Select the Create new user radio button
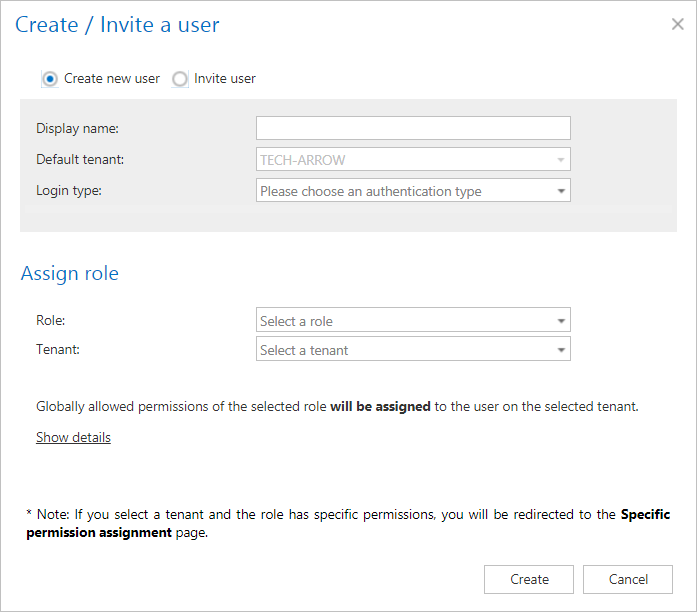Viewport: 697px width, 612px height. 50,78
